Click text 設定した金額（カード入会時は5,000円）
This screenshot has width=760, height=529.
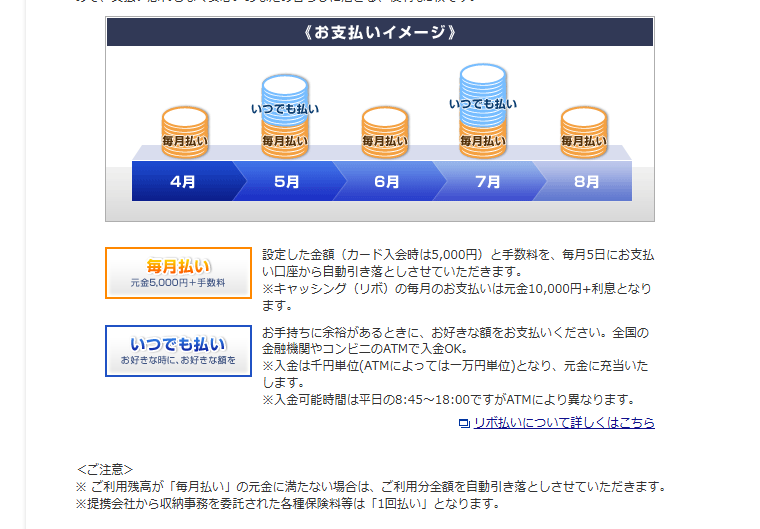[374, 255]
